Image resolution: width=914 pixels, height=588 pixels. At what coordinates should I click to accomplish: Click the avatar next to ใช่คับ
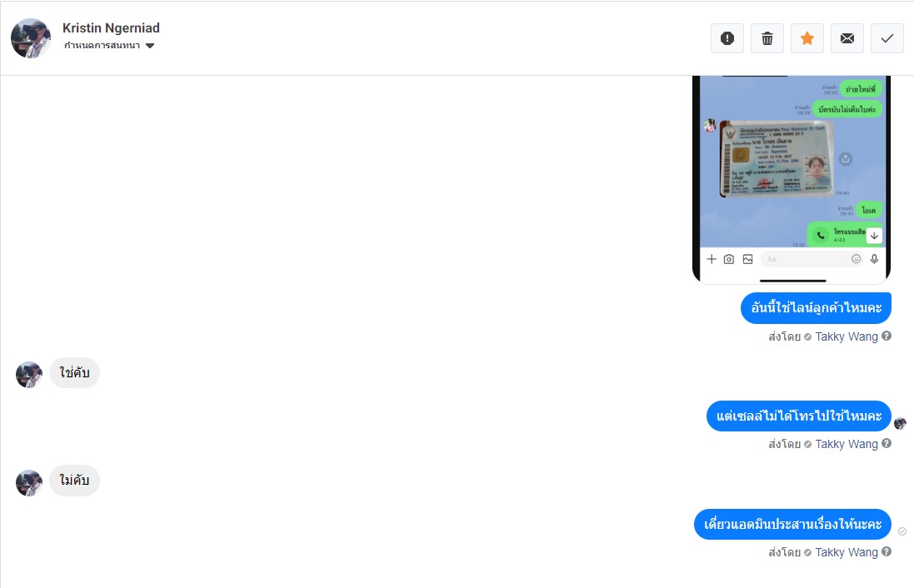pyautogui.click(x=29, y=375)
